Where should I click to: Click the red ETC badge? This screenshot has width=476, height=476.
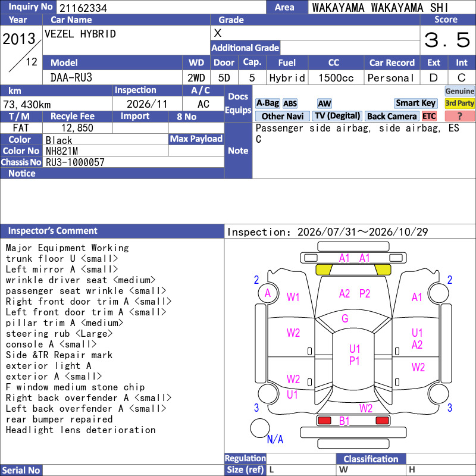point(429,116)
